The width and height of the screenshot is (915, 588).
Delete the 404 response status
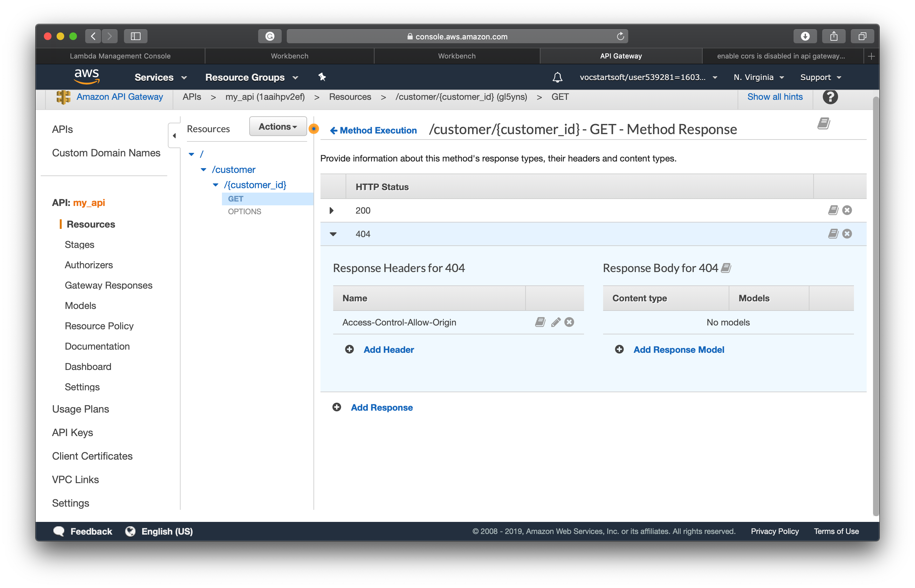(847, 234)
